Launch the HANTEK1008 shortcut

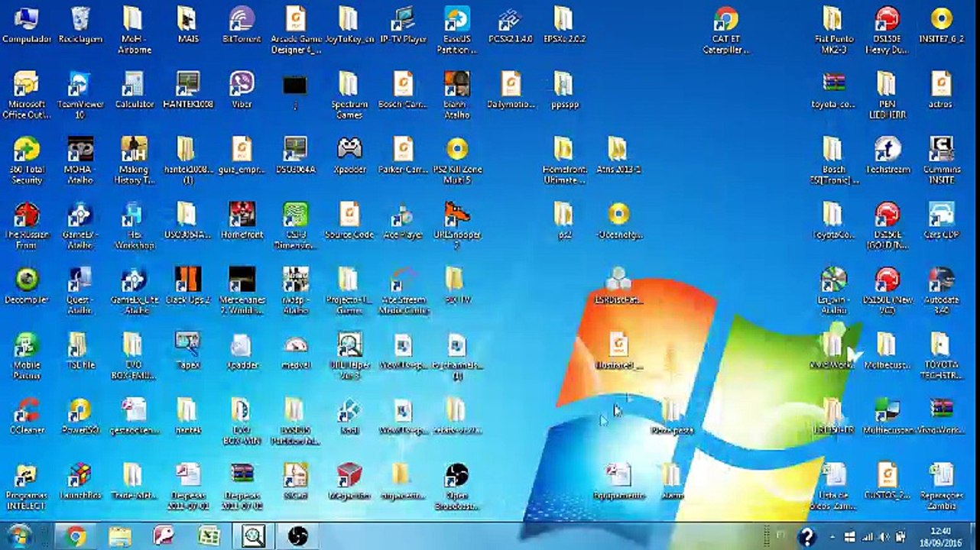[x=188, y=90]
